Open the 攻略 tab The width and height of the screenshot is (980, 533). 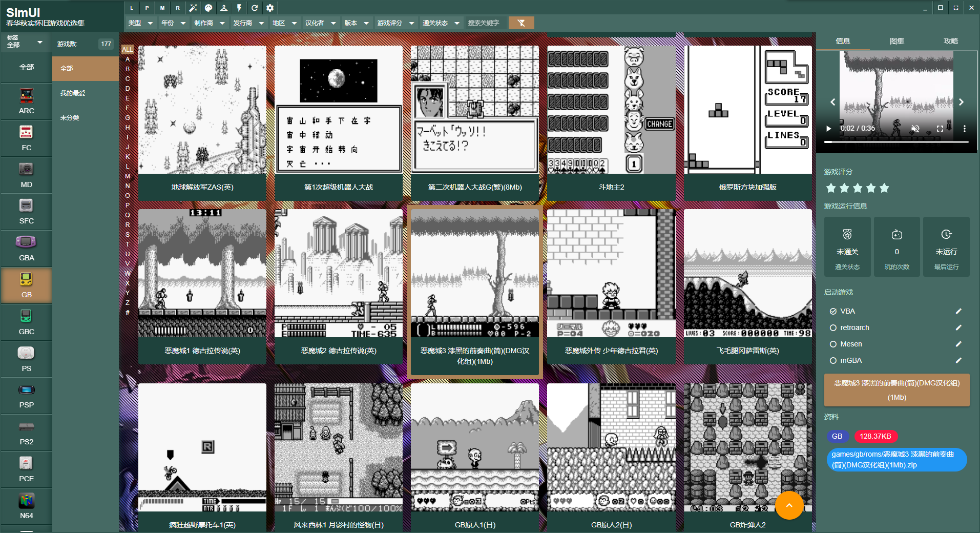coord(950,41)
